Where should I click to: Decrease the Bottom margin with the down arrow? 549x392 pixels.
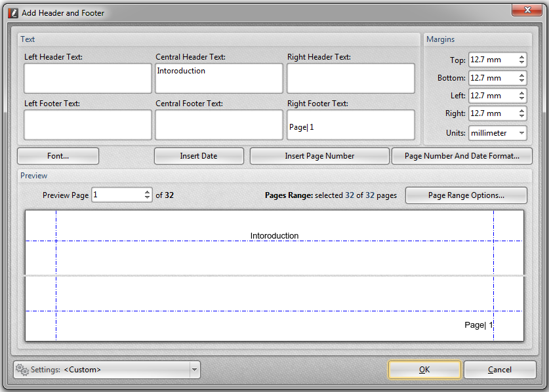[521, 81]
